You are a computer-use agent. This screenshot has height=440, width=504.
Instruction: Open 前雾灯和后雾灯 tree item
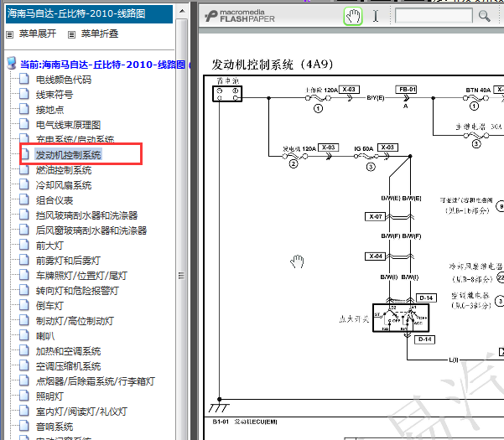click(68, 261)
